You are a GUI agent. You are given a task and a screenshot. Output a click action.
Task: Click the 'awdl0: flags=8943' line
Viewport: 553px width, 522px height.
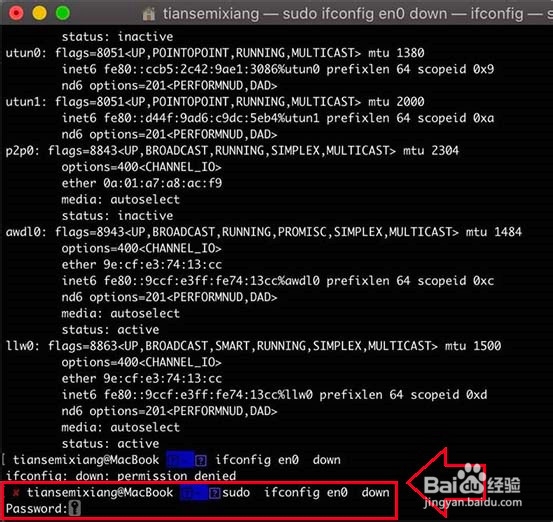coord(263,232)
